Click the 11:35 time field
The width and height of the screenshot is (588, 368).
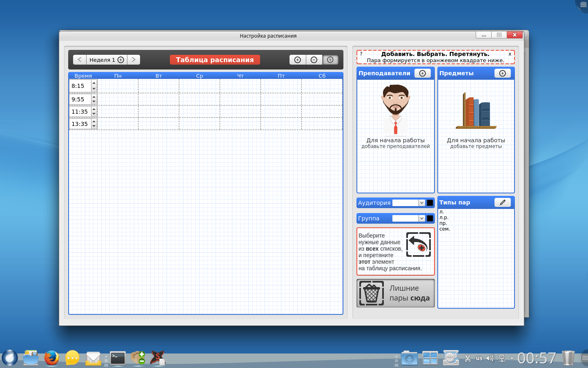(x=80, y=112)
